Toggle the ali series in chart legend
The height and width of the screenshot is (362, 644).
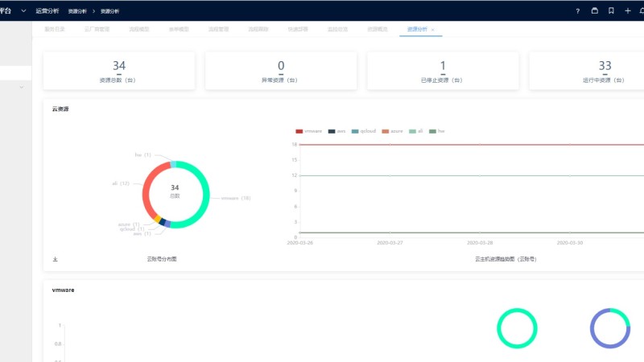coord(416,131)
